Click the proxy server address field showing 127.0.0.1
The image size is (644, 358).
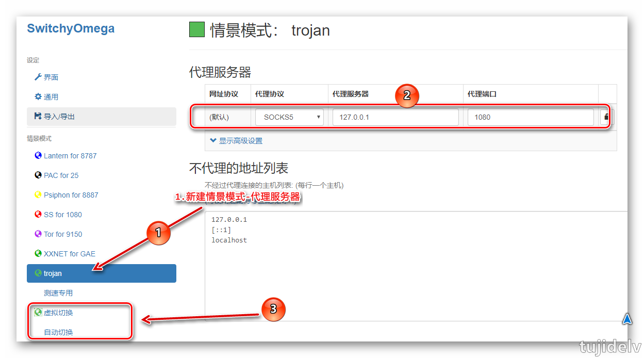395,117
